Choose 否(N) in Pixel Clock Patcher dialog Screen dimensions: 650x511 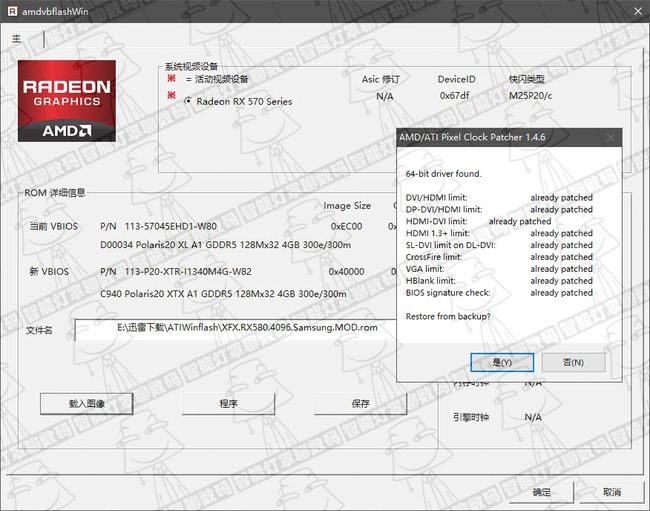click(x=573, y=363)
